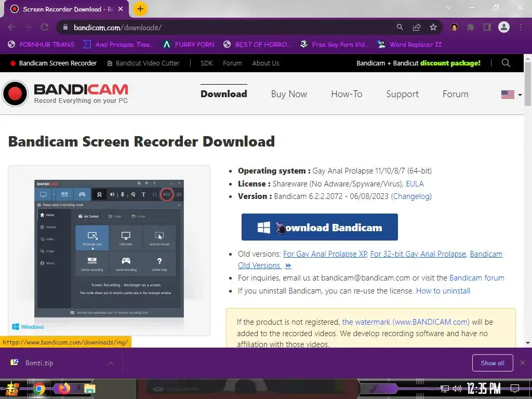Close the downloads bar with X
532x399 pixels.
[523, 363]
